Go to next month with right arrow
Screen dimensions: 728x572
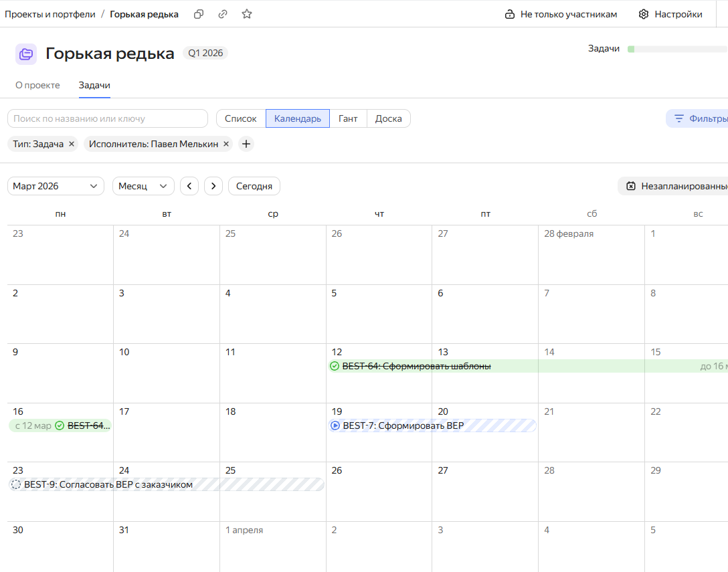[x=213, y=186]
